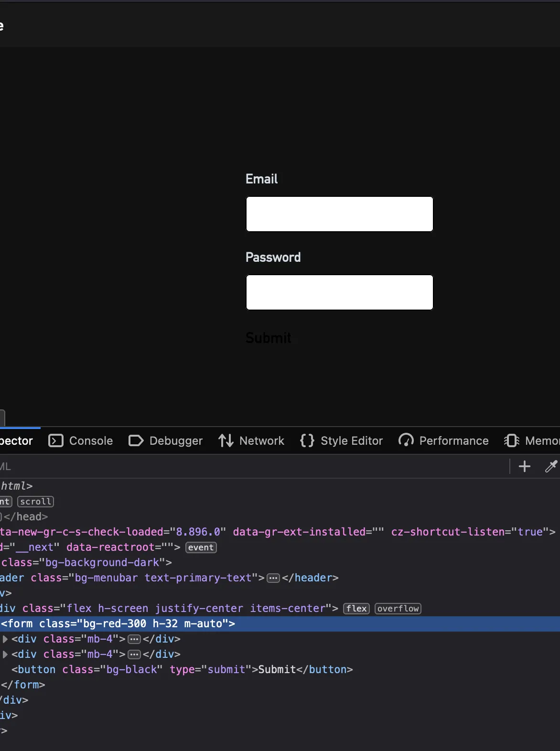The image size is (560, 751).
Task: Open the Console tab
Action: coord(81,440)
